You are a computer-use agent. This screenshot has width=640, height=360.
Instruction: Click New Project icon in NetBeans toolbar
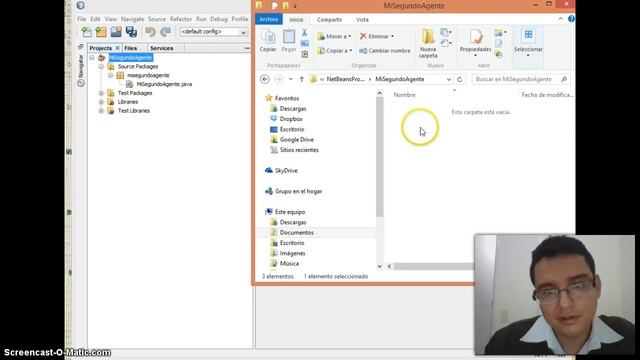(x=101, y=32)
